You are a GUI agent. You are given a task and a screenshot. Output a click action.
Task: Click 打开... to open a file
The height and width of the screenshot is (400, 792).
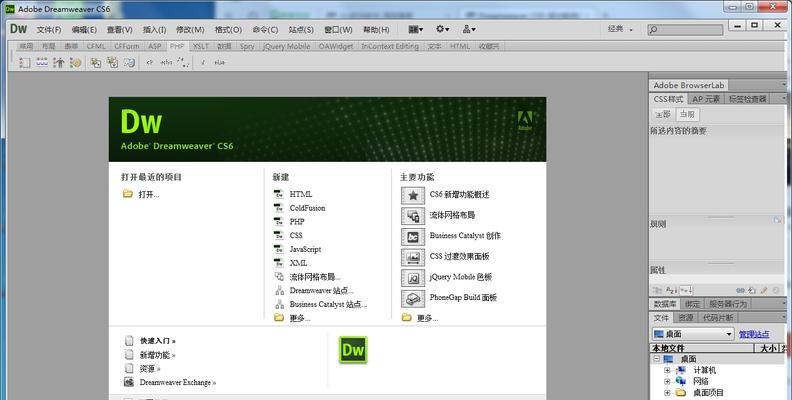[148, 194]
